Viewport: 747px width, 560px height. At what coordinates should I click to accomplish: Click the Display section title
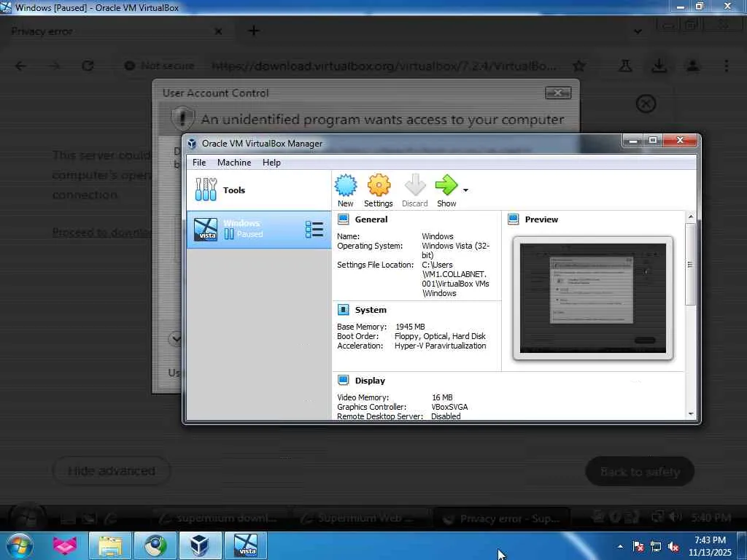click(x=370, y=381)
